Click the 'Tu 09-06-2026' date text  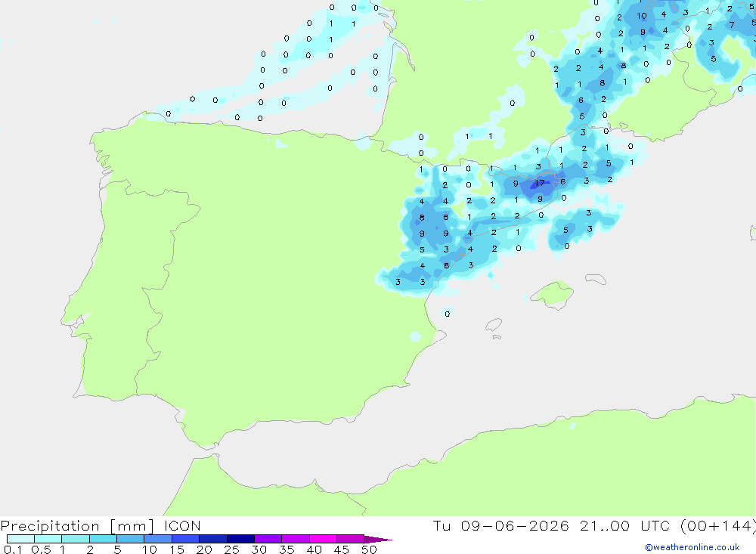(x=501, y=526)
